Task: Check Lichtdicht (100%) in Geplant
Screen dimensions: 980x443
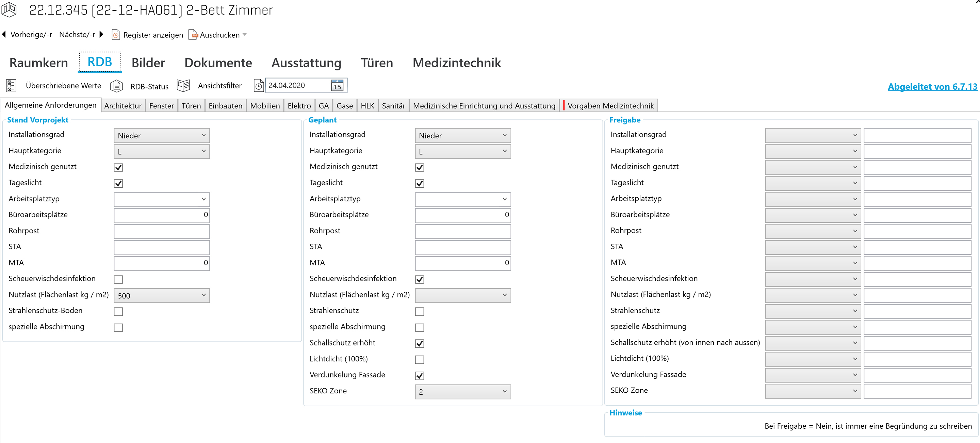Action: (419, 359)
